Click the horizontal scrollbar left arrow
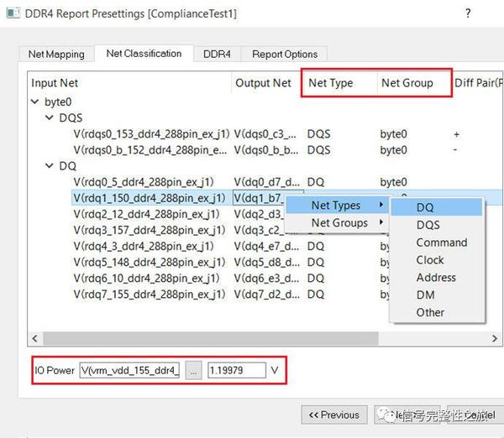 [x=35, y=338]
